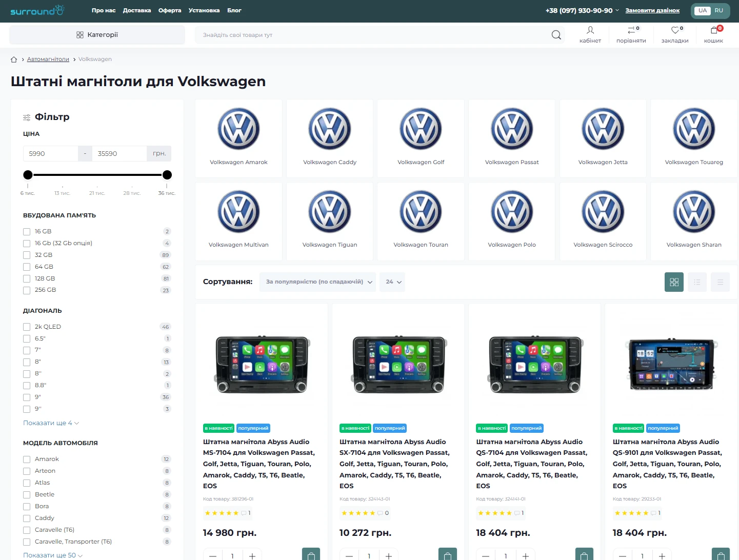Screen dimensions: 739x560
Task: Open the 24 items per page dropdown
Action: 392,282
